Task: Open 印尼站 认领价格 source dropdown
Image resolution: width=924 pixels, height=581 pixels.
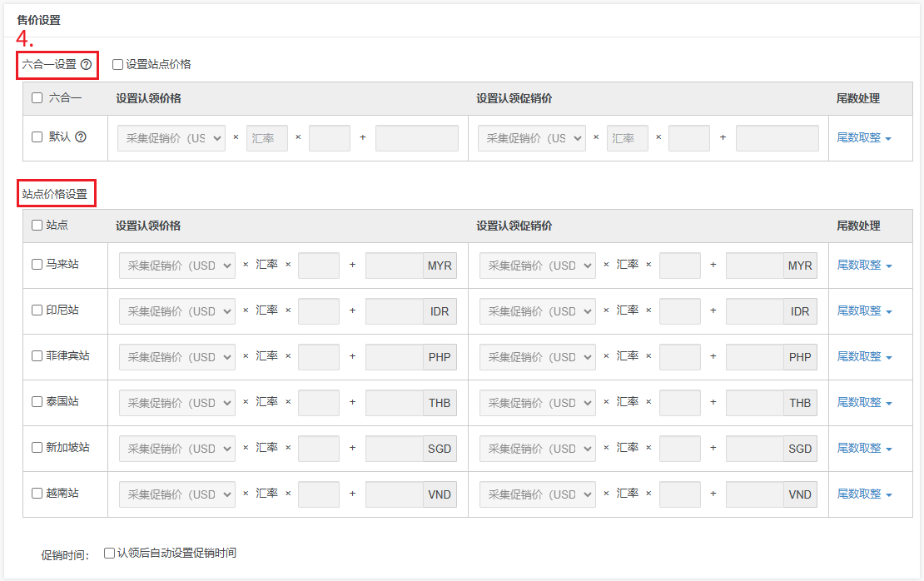Action: pos(177,311)
